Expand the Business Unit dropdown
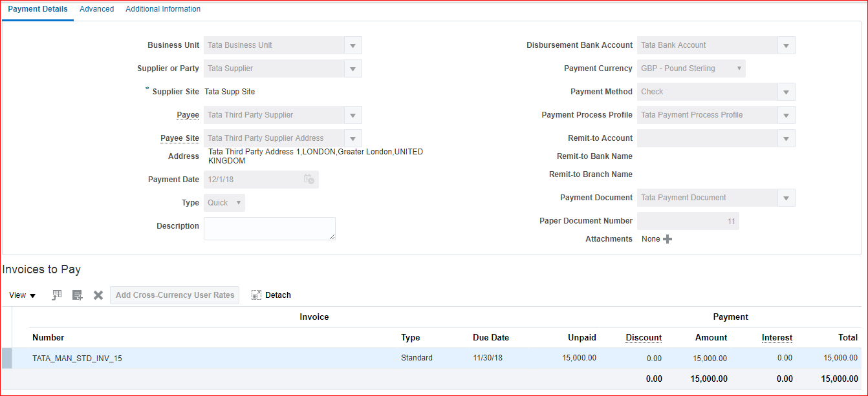The width and height of the screenshot is (868, 396). 353,45
